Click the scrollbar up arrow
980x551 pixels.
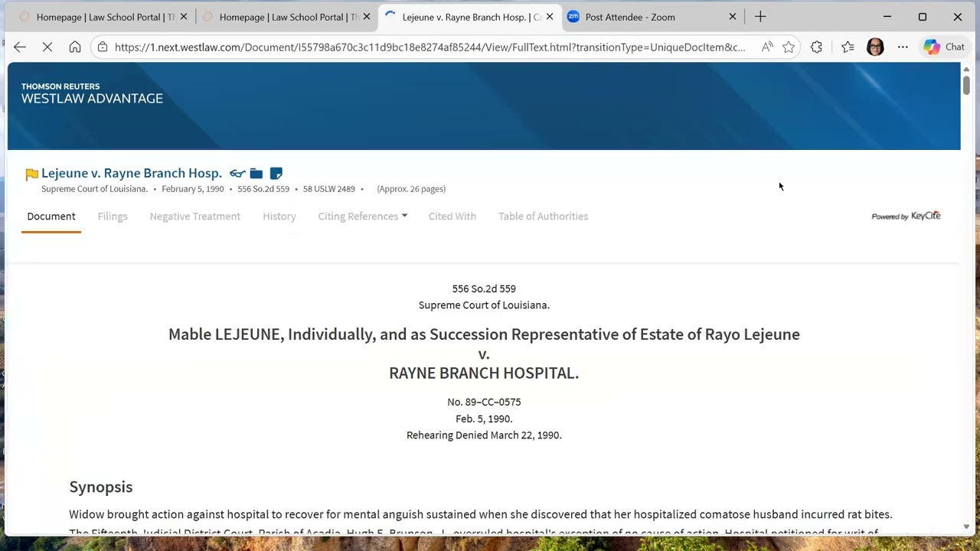click(966, 69)
